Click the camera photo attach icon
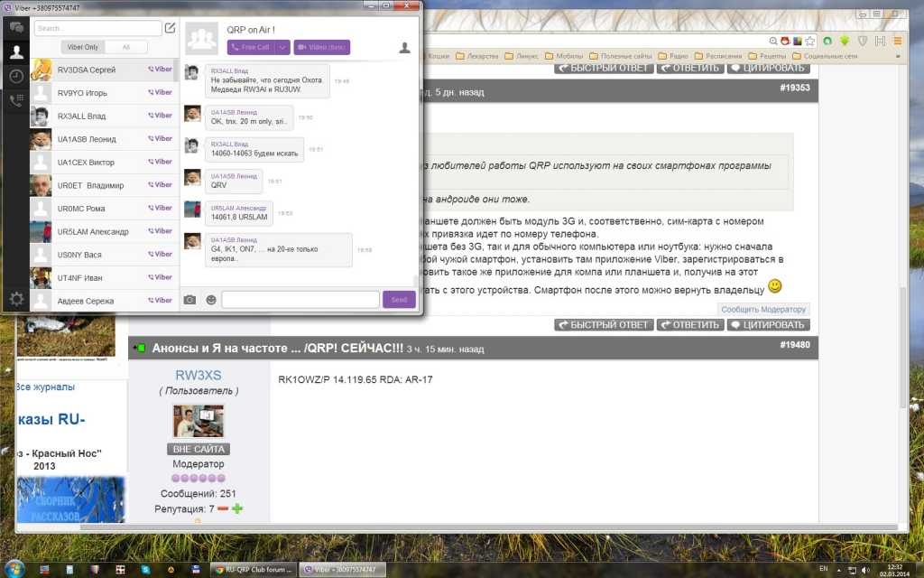Screen dimensions: 924x578 click(x=190, y=300)
